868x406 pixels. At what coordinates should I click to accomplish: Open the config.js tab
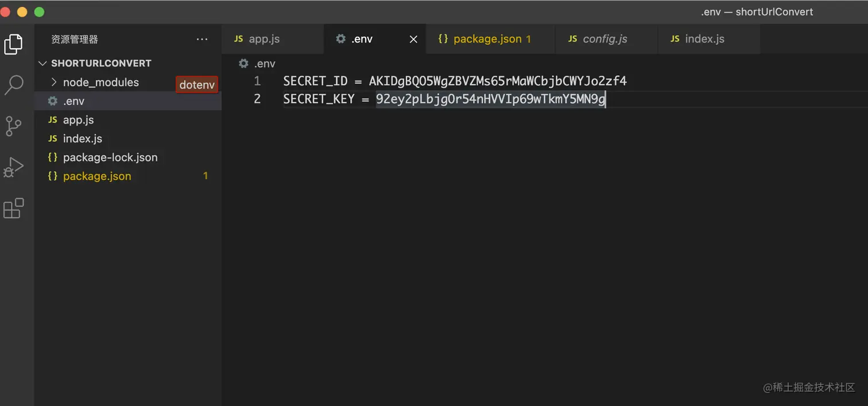tap(604, 39)
